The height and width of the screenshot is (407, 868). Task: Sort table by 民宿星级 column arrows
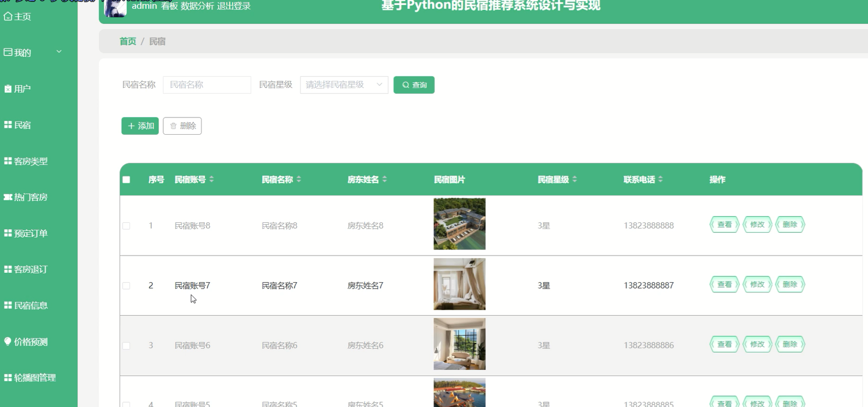coord(575,179)
